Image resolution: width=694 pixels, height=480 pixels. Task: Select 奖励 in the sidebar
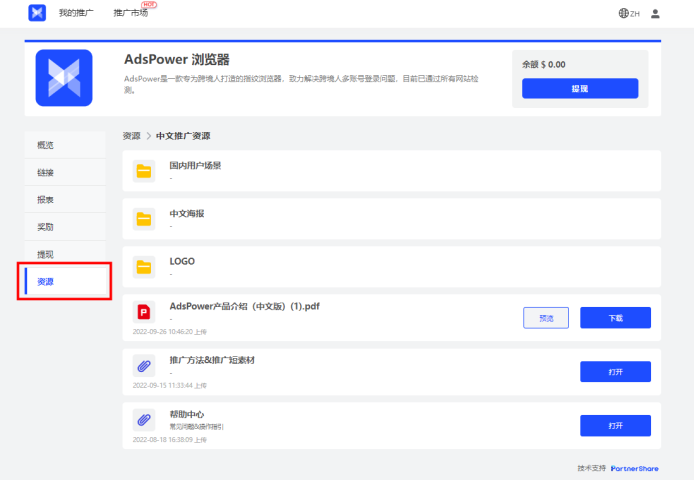click(x=65, y=227)
